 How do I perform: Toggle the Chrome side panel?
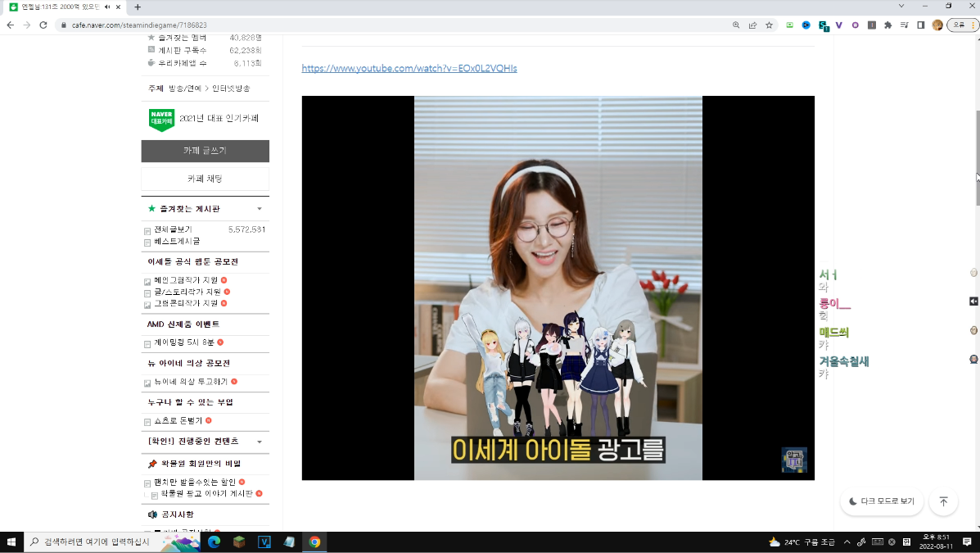pyautogui.click(x=920, y=25)
